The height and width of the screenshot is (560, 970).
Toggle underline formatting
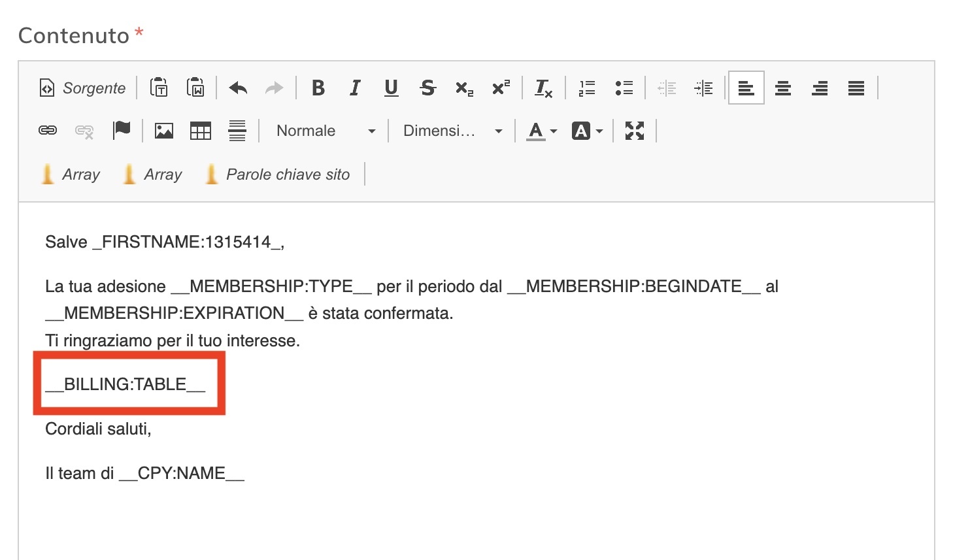[x=391, y=88]
